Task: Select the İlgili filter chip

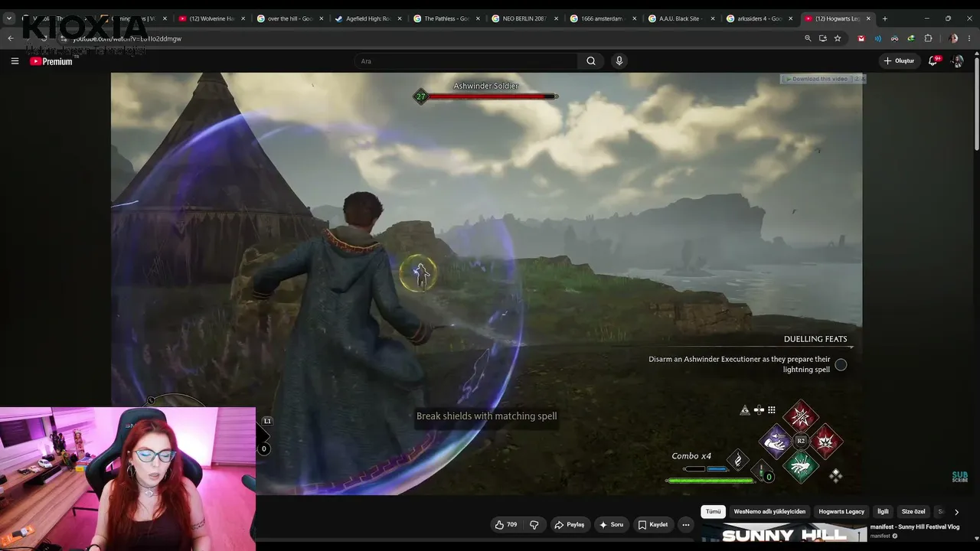Action: click(883, 512)
